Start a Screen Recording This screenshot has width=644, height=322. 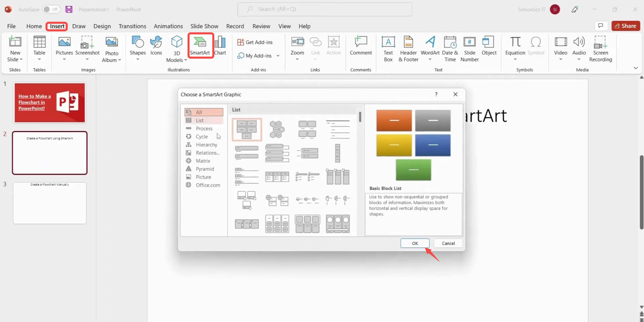pyautogui.click(x=601, y=49)
